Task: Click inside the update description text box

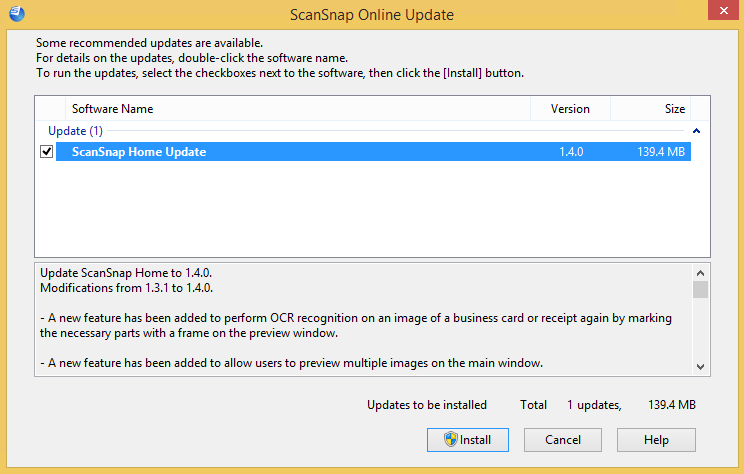Action: coord(360,318)
